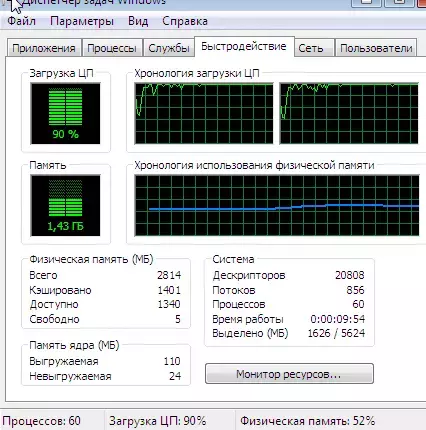The width and height of the screenshot is (426, 430).
Task: Click the Память ядра (МБ) group label
Action: [x=74, y=345]
